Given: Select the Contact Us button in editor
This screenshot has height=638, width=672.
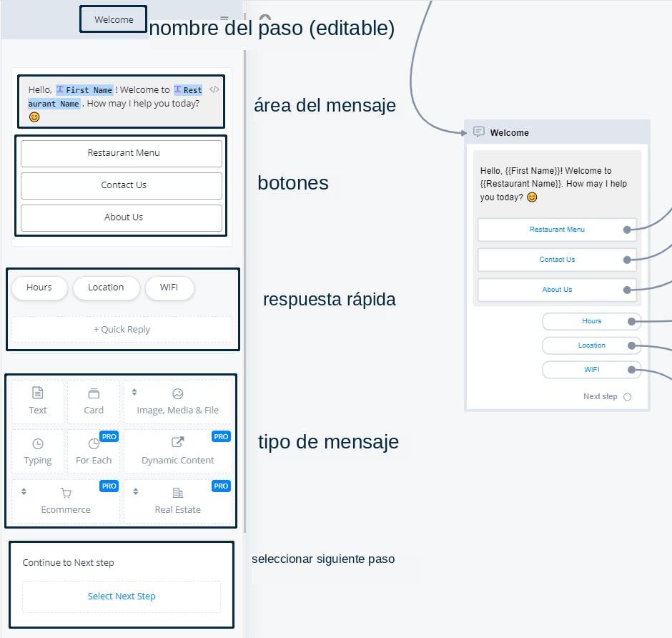Looking at the screenshot, I should coord(122,185).
